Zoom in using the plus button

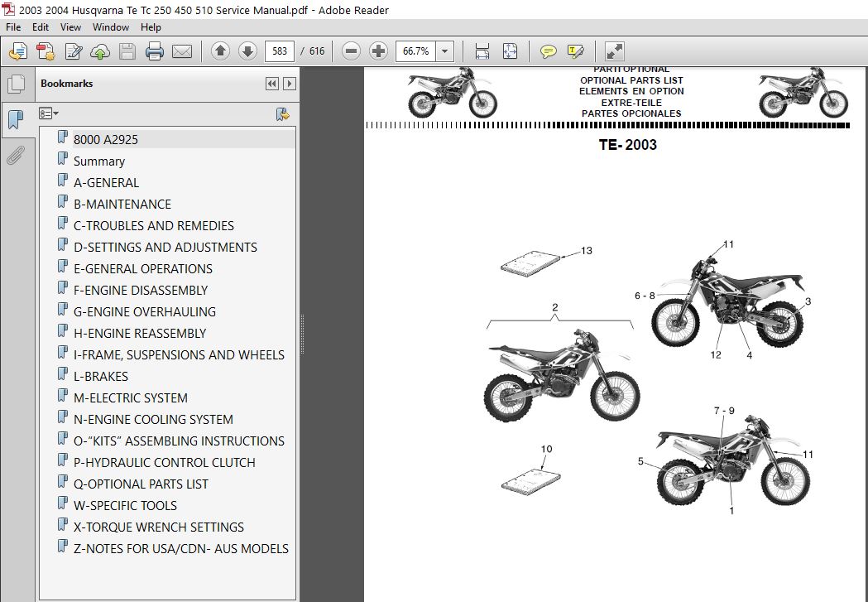[x=379, y=51]
